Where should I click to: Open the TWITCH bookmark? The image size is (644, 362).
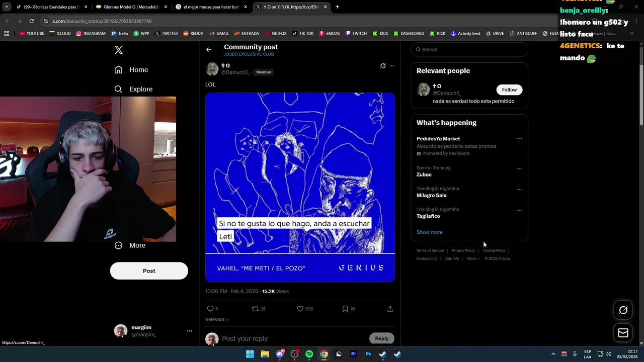[356, 34]
